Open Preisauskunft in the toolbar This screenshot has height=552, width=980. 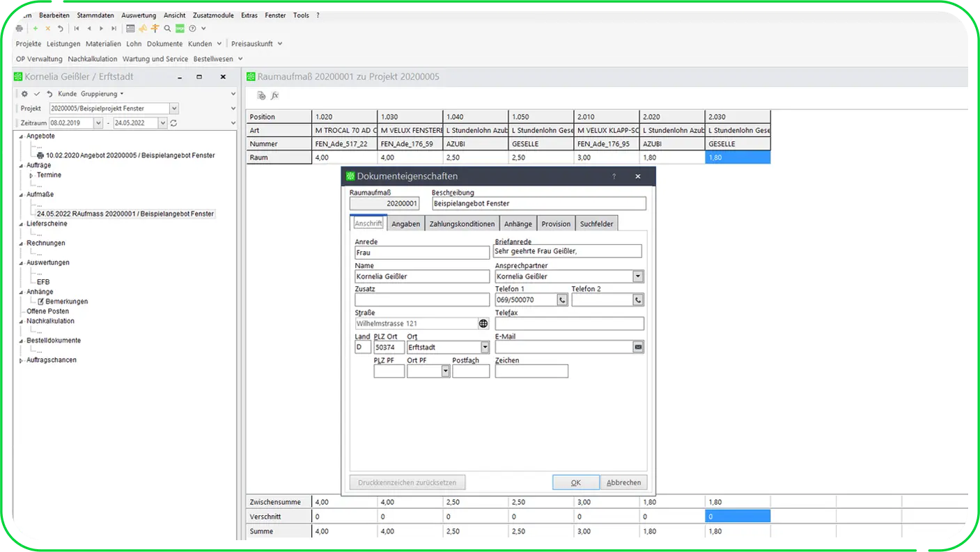click(x=252, y=44)
